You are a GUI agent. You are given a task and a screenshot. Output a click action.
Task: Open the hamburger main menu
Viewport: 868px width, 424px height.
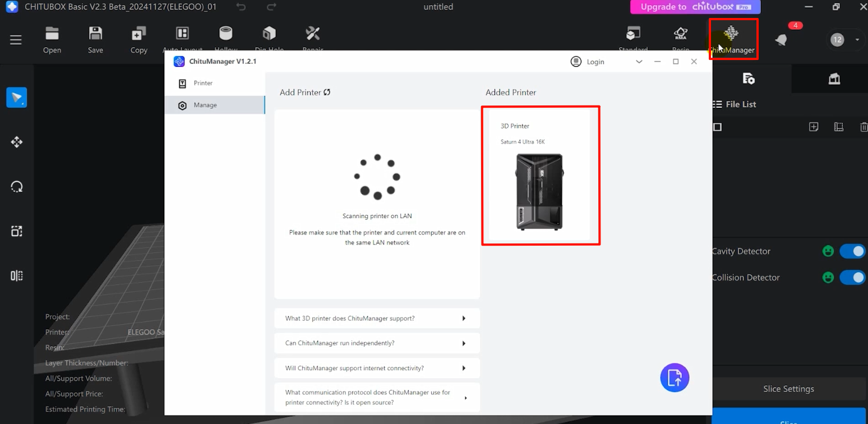[16, 40]
